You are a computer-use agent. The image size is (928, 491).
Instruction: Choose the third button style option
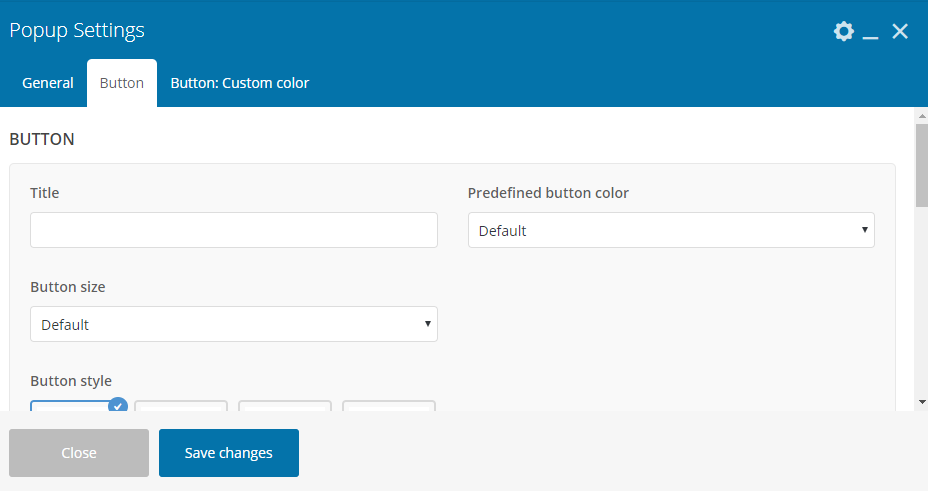click(285, 405)
